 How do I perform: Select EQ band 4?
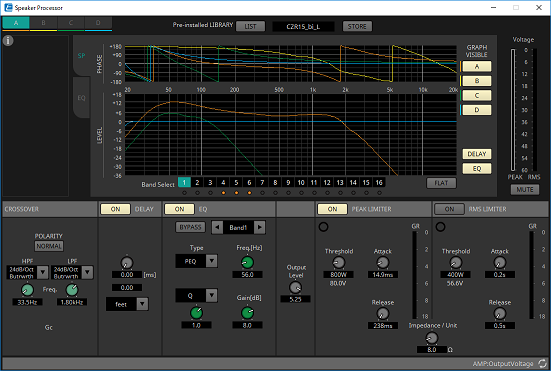(223, 182)
